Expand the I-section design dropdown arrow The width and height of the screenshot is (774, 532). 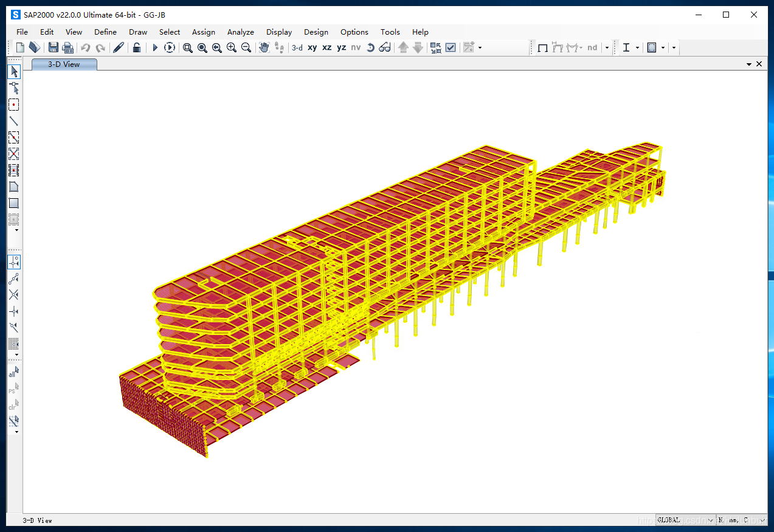(637, 47)
